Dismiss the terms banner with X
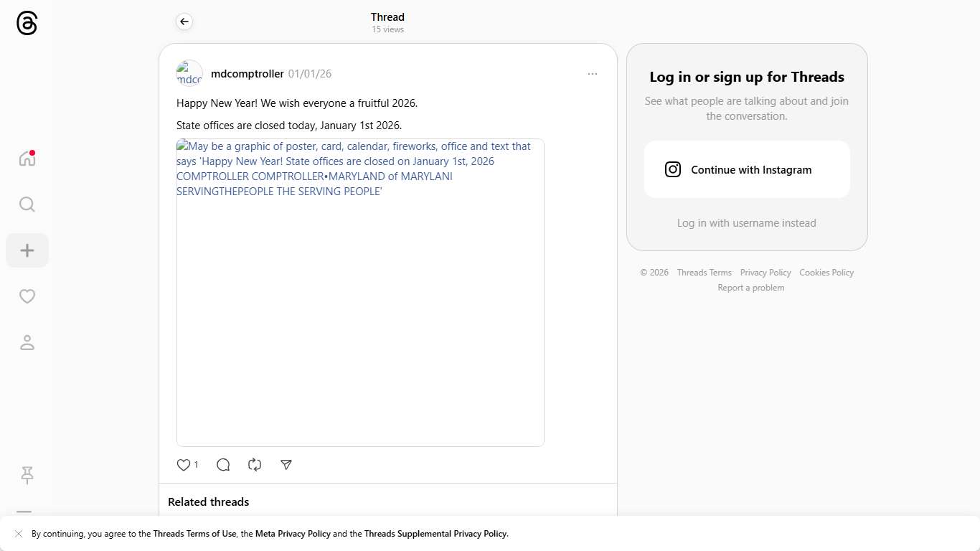Viewport: 980px width, 551px height. point(19,534)
